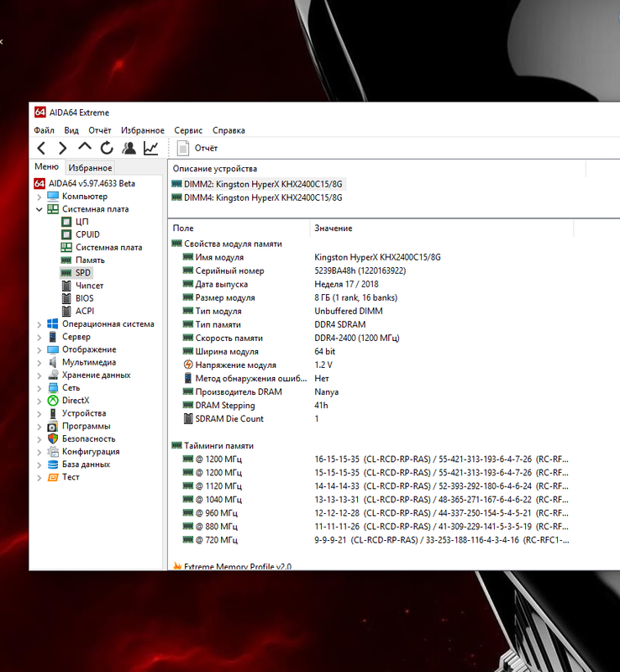This screenshot has height=672, width=620.
Task: Select the Чипсет tree item
Action: (89, 286)
